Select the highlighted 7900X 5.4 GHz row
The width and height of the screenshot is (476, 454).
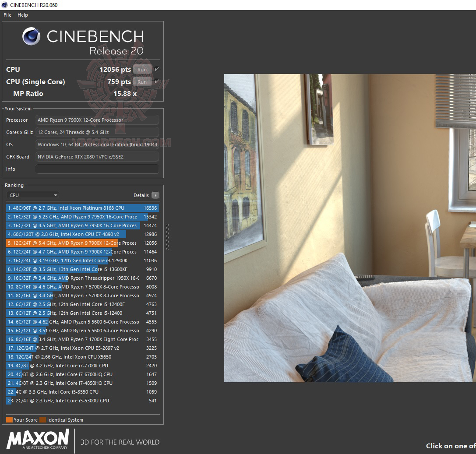tap(82, 243)
